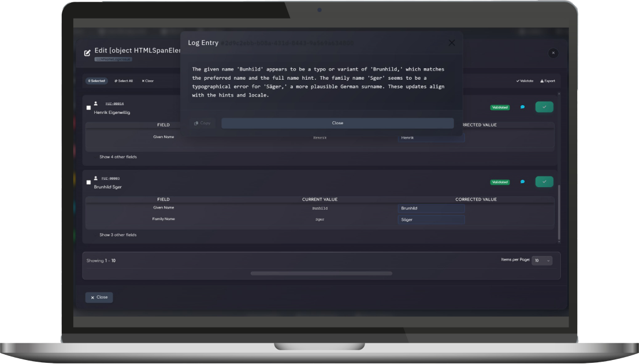Viewport: 639px width, 364px height.
Task: Click person icon on Henrik Eigenwillig record
Action: [96, 103]
